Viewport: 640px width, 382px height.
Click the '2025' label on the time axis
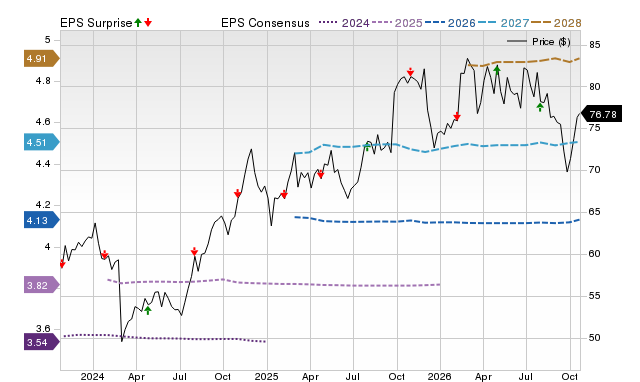tap(267, 376)
